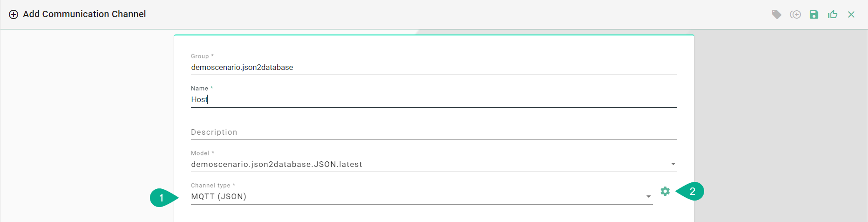The width and height of the screenshot is (868, 222).
Task: Click the Channel type dropdown arrow
Action: pos(648,197)
